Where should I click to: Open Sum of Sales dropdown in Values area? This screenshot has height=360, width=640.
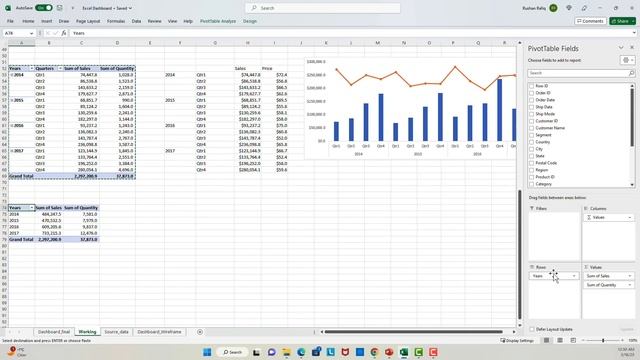tap(630, 276)
